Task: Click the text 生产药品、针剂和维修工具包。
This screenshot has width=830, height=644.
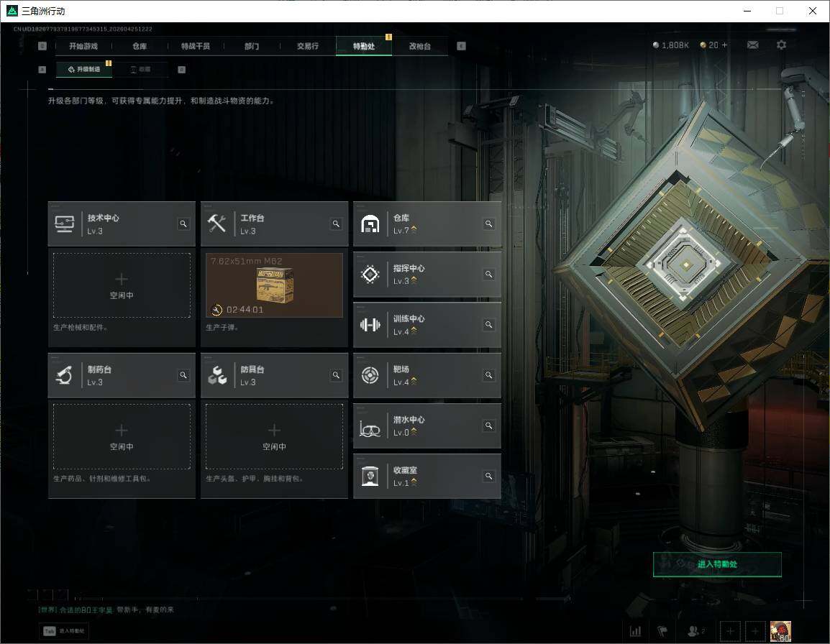Action: [102, 479]
